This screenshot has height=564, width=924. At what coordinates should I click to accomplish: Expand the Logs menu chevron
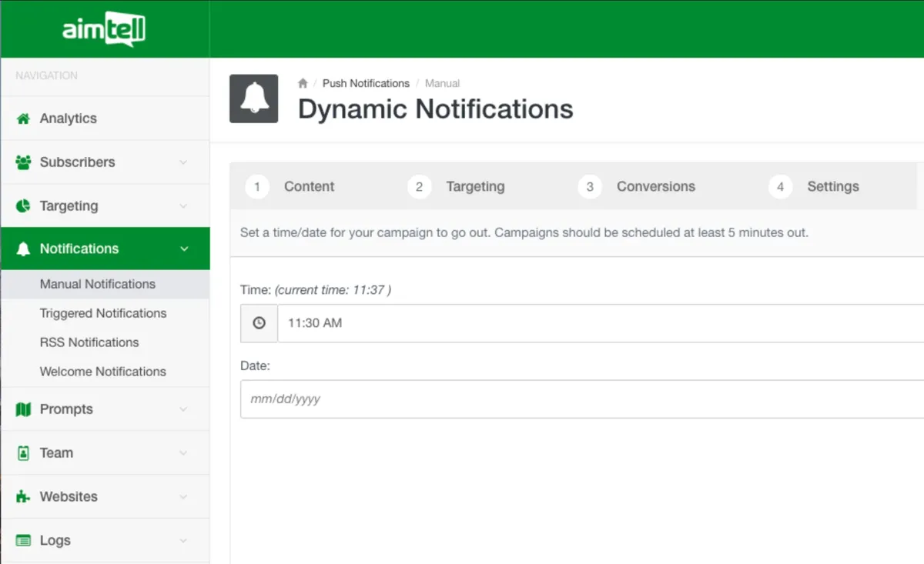[183, 541]
